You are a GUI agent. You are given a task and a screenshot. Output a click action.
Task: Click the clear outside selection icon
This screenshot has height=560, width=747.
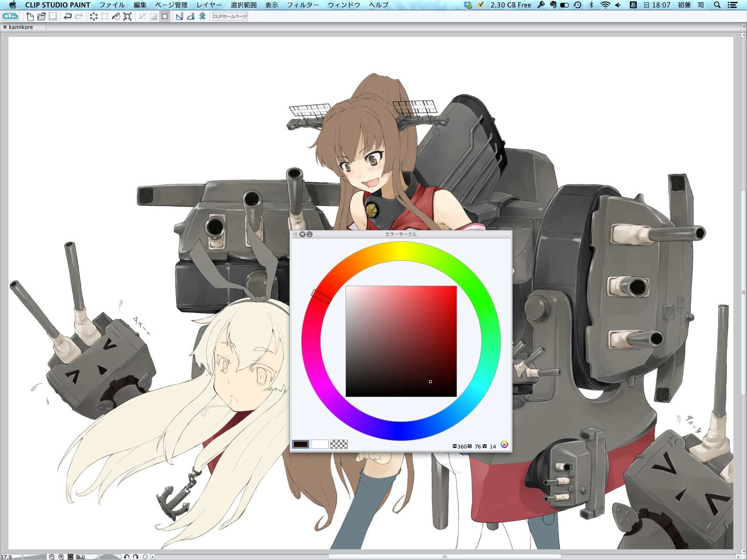[x=105, y=16]
